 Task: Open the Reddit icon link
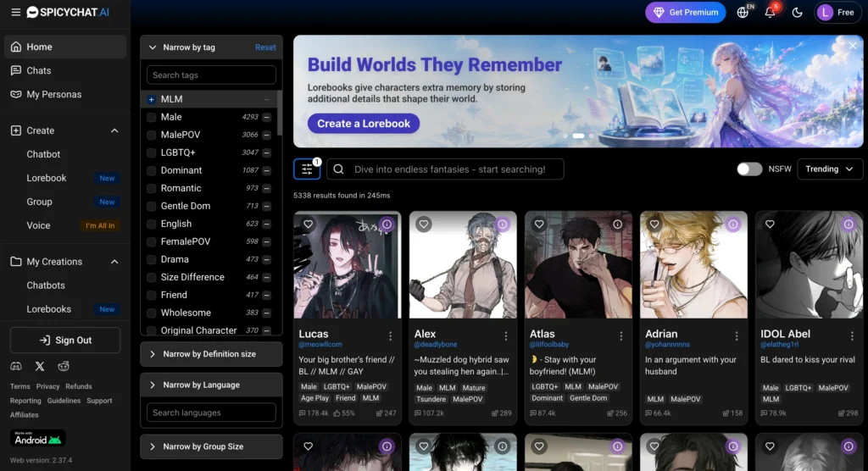point(64,367)
